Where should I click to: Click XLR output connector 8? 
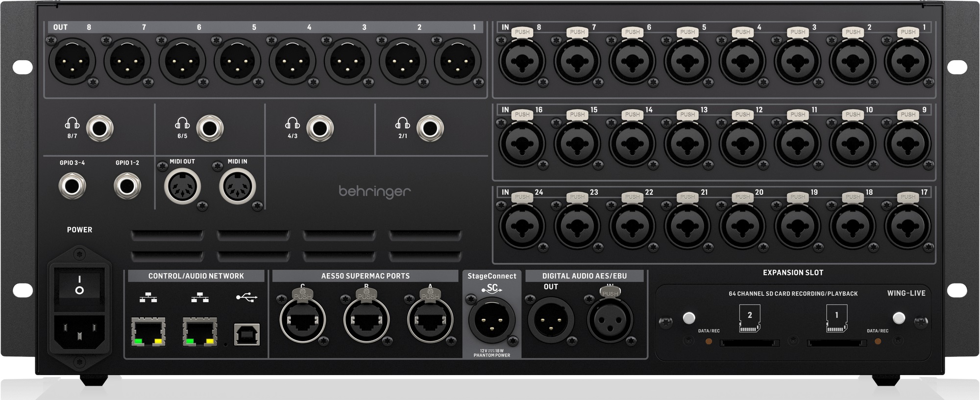click(x=72, y=62)
